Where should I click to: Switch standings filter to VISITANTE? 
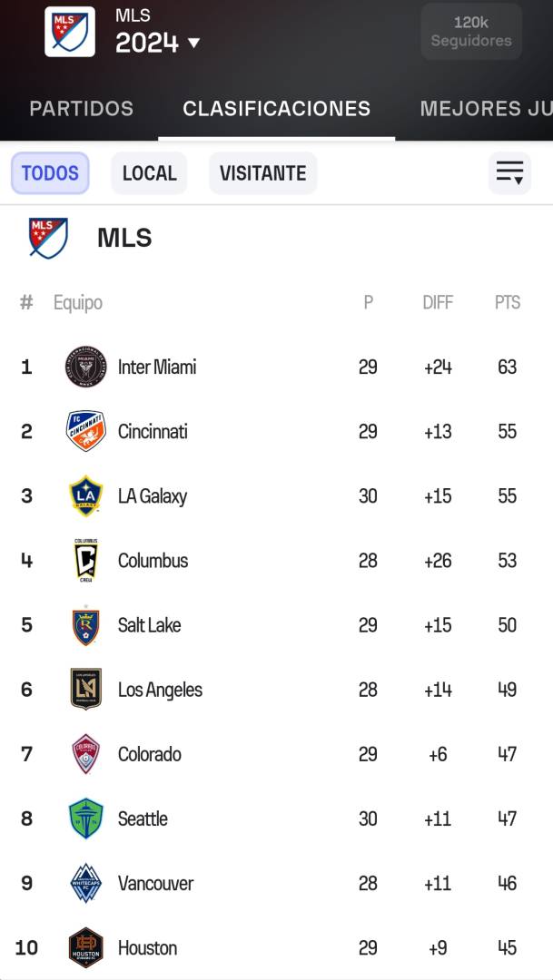pos(262,173)
